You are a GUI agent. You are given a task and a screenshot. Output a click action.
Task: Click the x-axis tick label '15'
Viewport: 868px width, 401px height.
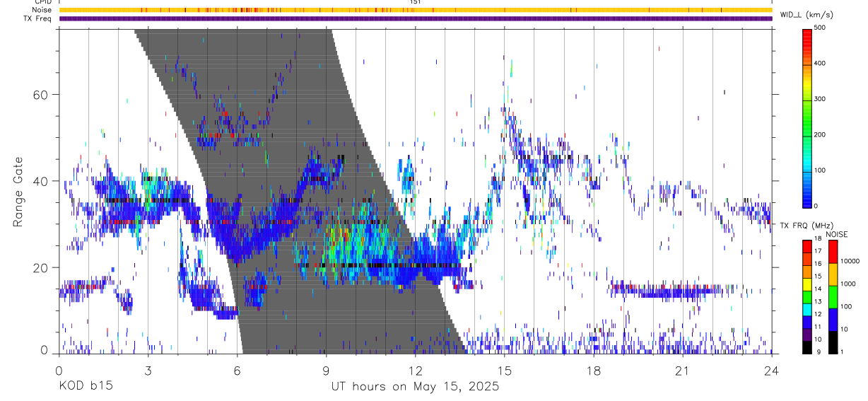(x=505, y=371)
